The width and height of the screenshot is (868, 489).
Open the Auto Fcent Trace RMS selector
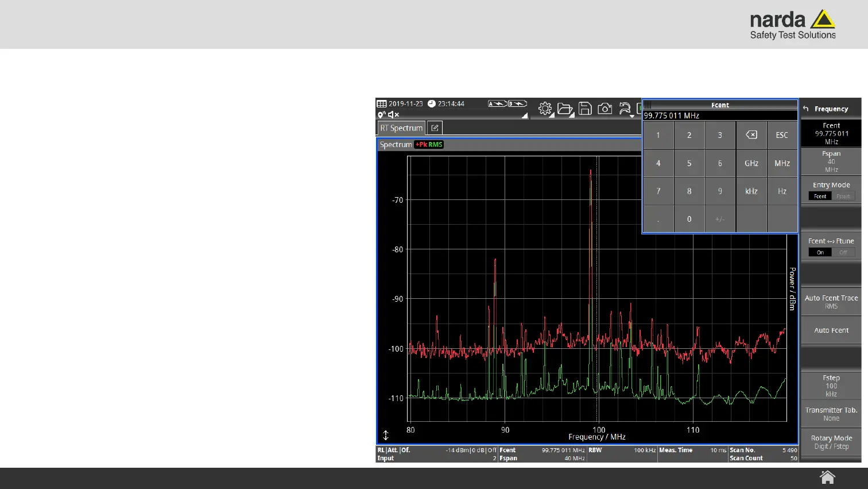[831, 302]
